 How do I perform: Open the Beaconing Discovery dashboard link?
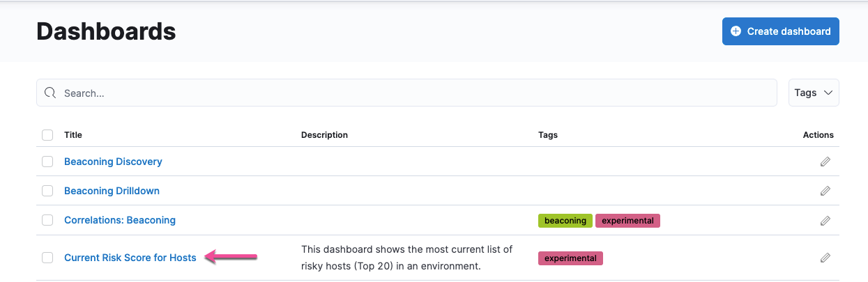click(113, 162)
